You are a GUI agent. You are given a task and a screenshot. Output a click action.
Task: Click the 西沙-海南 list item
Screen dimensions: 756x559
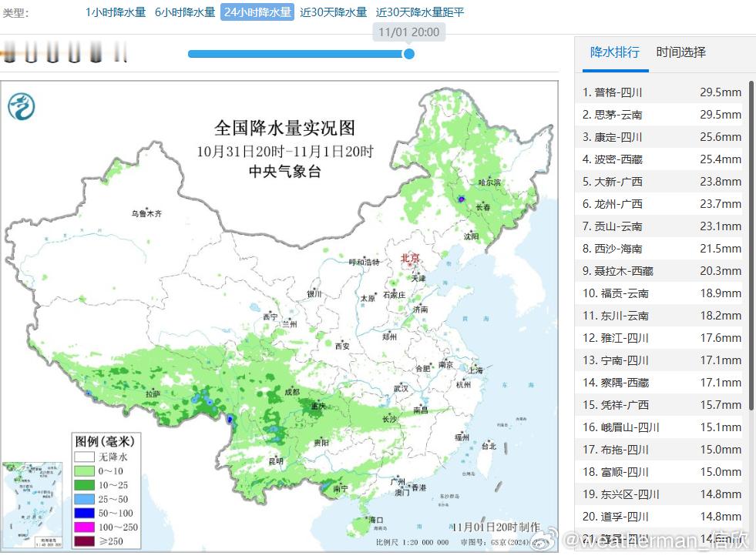pos(659,248)
